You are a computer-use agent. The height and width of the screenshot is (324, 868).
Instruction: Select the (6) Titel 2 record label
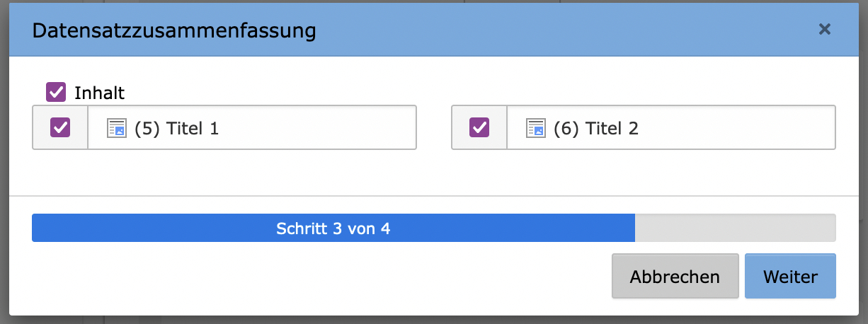coord(596,129)
